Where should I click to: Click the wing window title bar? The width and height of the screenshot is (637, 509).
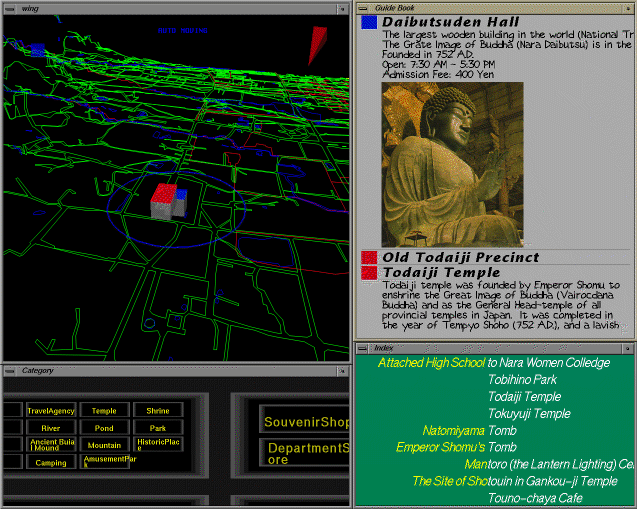coord(176,9)
